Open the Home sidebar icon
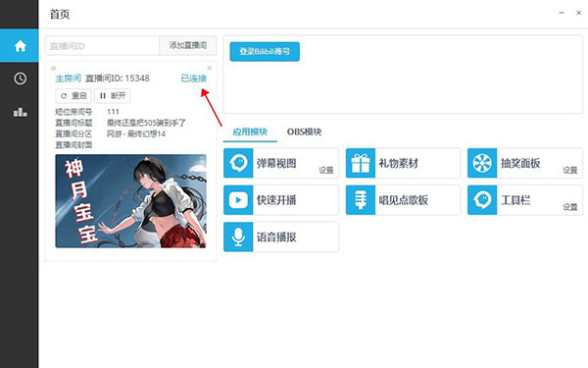 tap(20, 46)
